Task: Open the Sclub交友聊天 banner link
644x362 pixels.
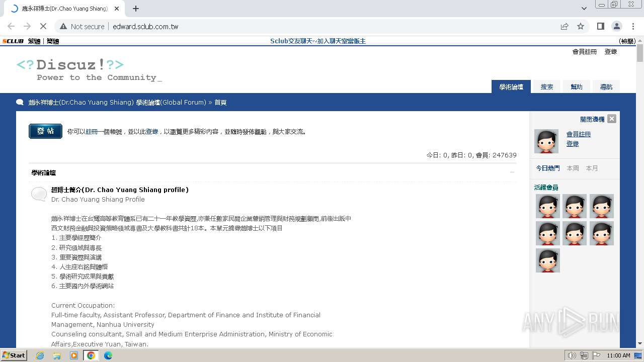Action: pyautogui.click(x=318, y=41)
